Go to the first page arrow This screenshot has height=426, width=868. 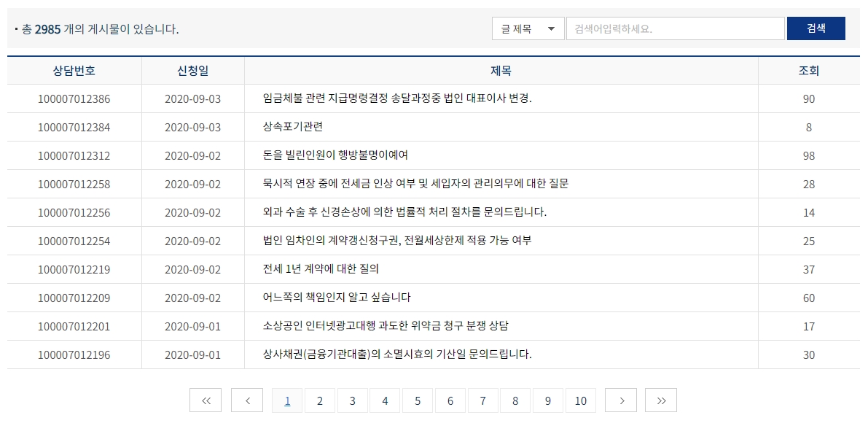point(206,400)
